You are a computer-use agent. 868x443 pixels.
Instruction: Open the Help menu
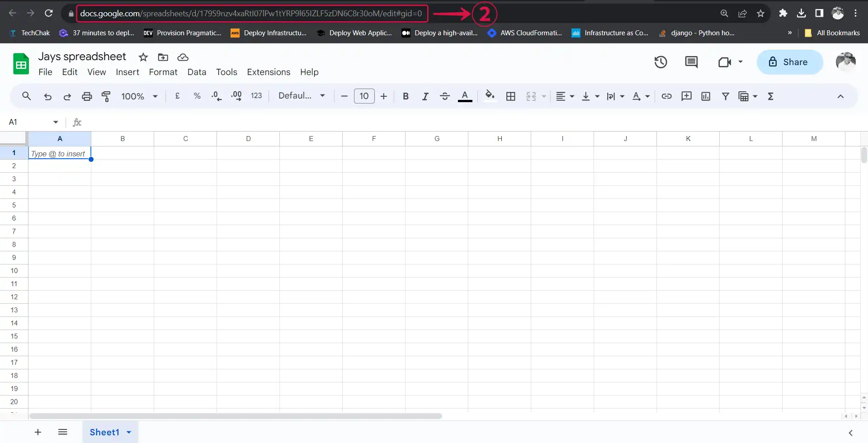click(309, 72)
